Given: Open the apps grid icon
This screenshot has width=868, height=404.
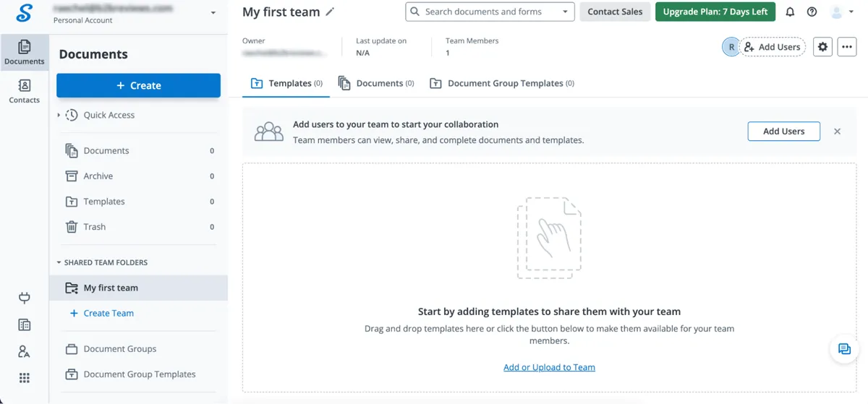Looking at the screenshot, I should [x=25, y=378].
